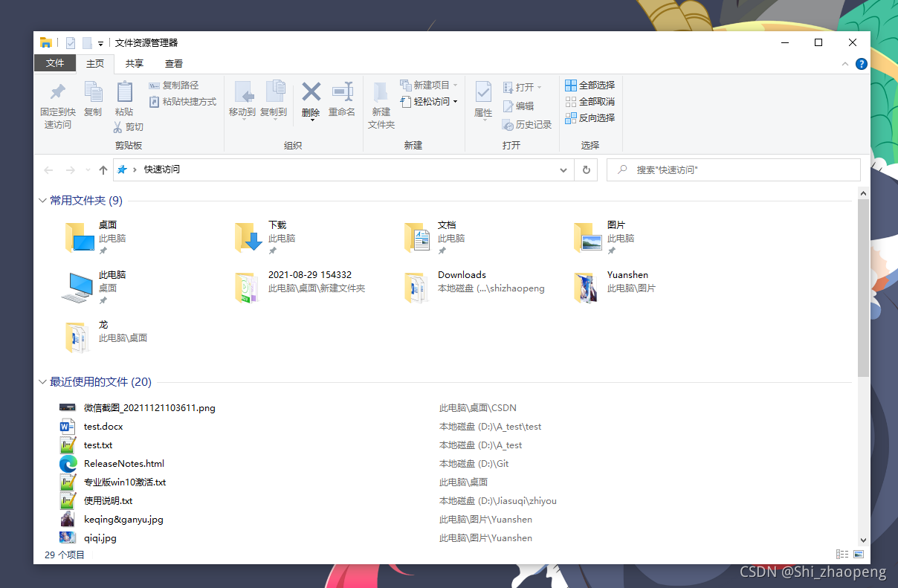
Task: Click the Rename (重命名) icon
Action: [342, 91]
